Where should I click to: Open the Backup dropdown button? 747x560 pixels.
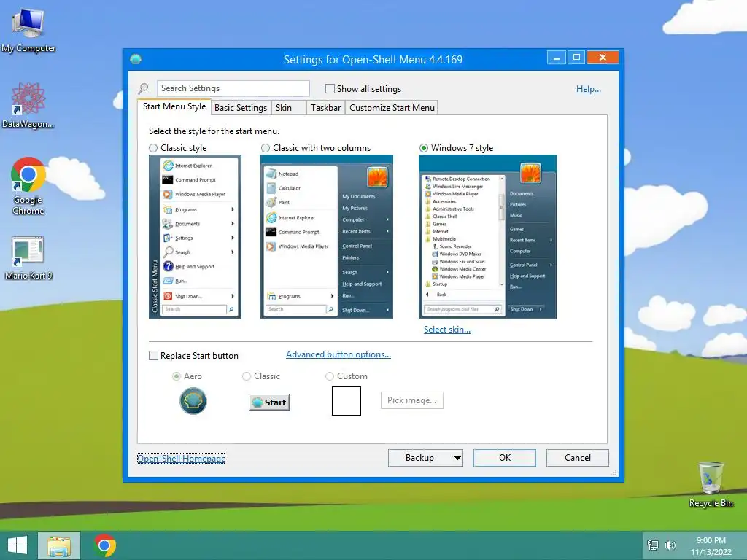pos(425,458)
